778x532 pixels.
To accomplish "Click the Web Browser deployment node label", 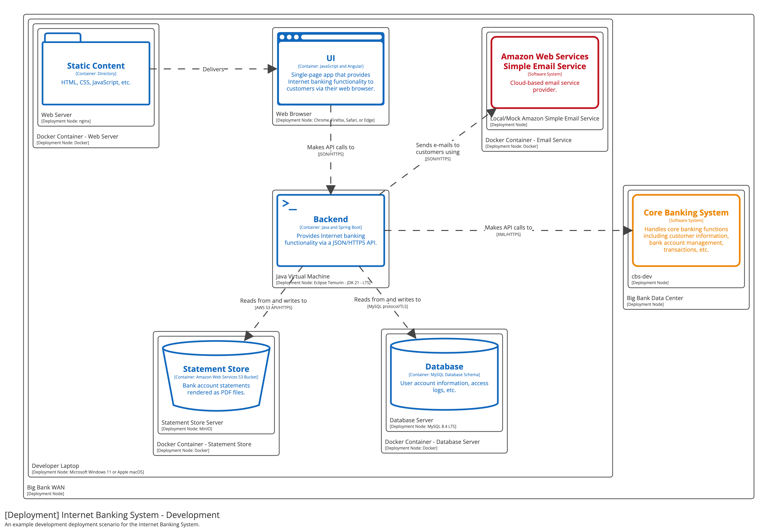I will 293,114.
